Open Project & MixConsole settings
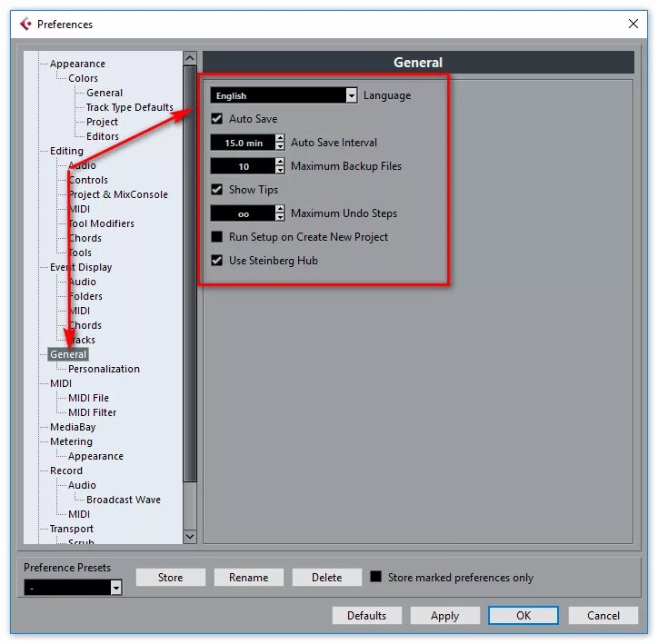 pyautogui.click(x=118, y=194)
